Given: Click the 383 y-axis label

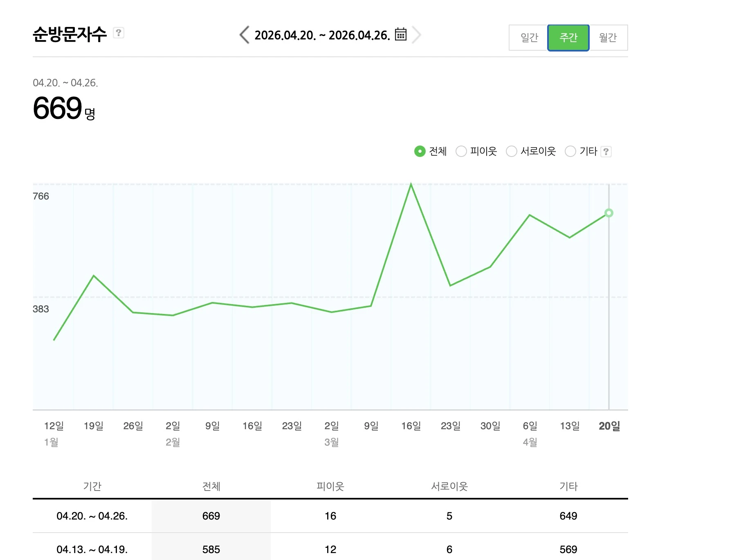Looking at the screenshot, I should [41, 309].
